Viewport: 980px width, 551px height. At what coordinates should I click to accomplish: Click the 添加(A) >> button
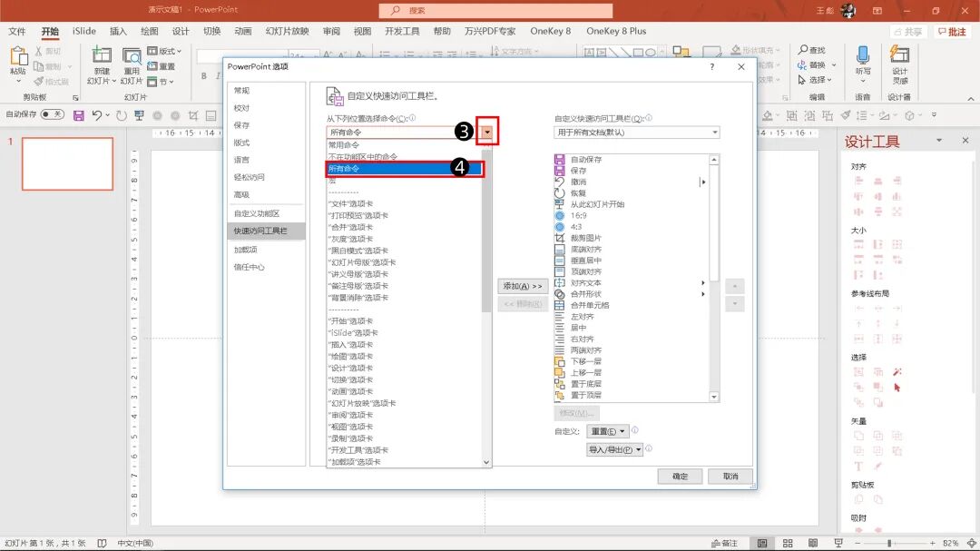(523, 286)
